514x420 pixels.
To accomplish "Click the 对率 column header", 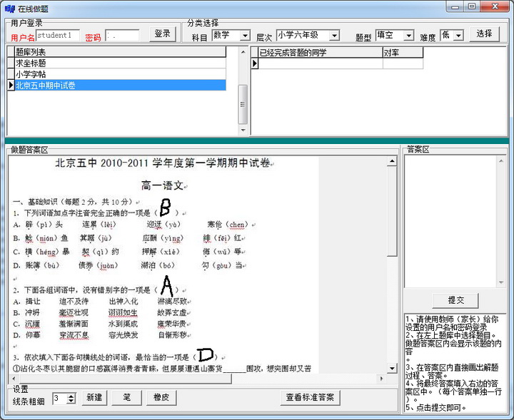I will coord(403,53).
